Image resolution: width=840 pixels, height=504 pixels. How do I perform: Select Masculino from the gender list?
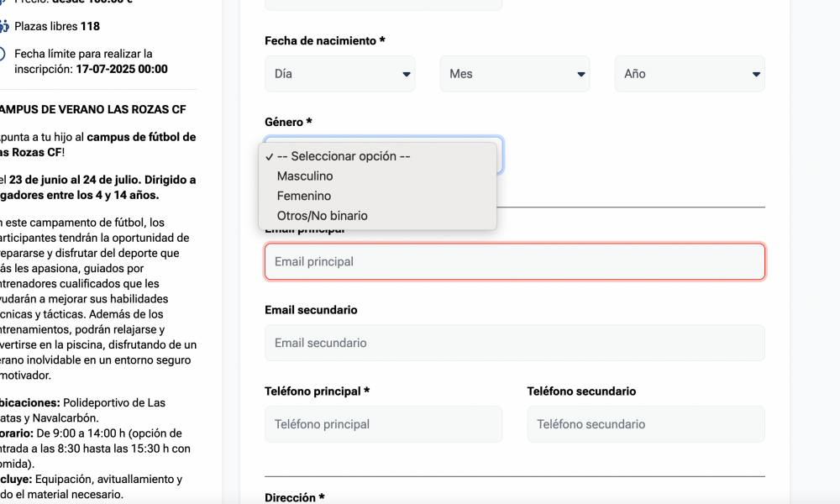click(305, 176)
